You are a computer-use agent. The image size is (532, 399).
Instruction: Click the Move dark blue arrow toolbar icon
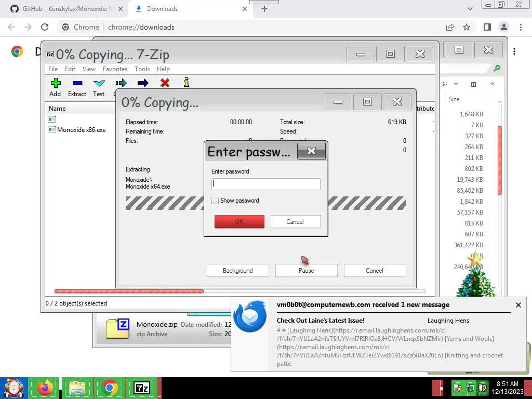pos(143,83)
